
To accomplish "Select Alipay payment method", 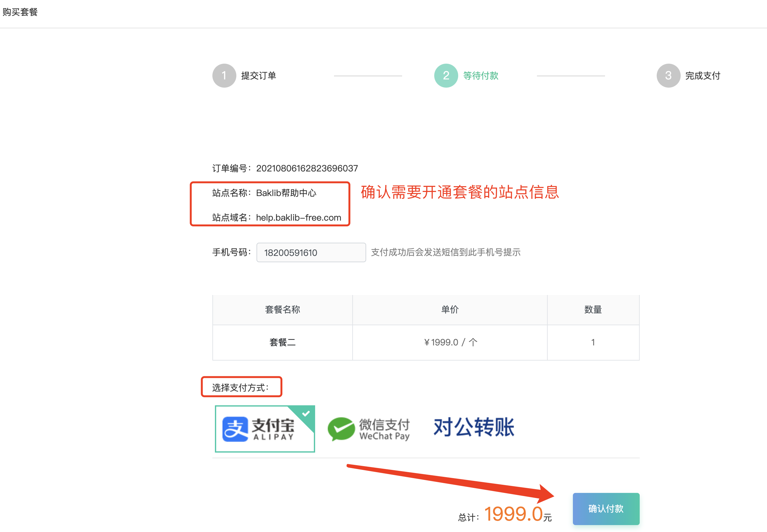I will (265, 429).
